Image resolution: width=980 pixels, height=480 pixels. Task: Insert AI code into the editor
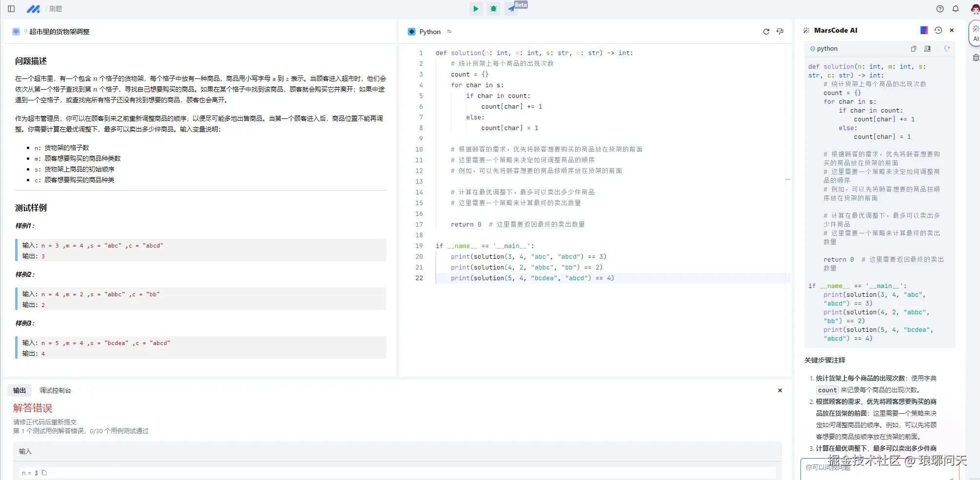(x=927, y=49)
